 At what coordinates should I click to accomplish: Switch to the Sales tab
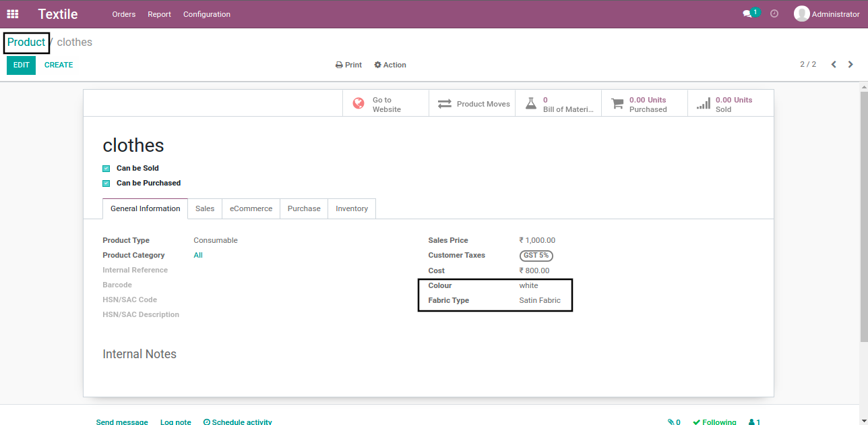click(x=205, y=208)
